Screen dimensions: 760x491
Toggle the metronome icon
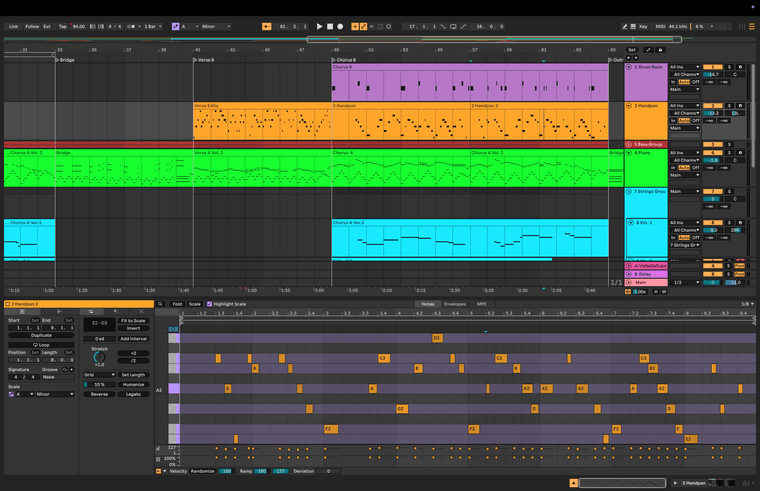tap(131, 27)
